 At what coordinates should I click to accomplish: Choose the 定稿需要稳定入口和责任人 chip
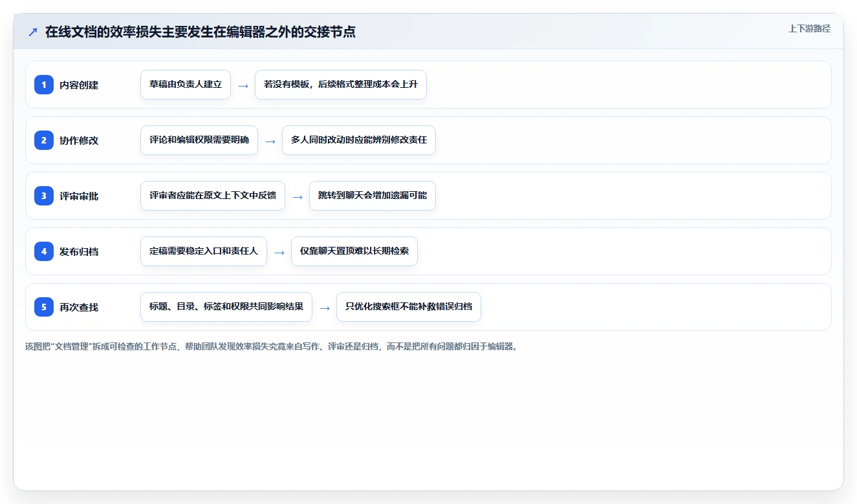204,251
